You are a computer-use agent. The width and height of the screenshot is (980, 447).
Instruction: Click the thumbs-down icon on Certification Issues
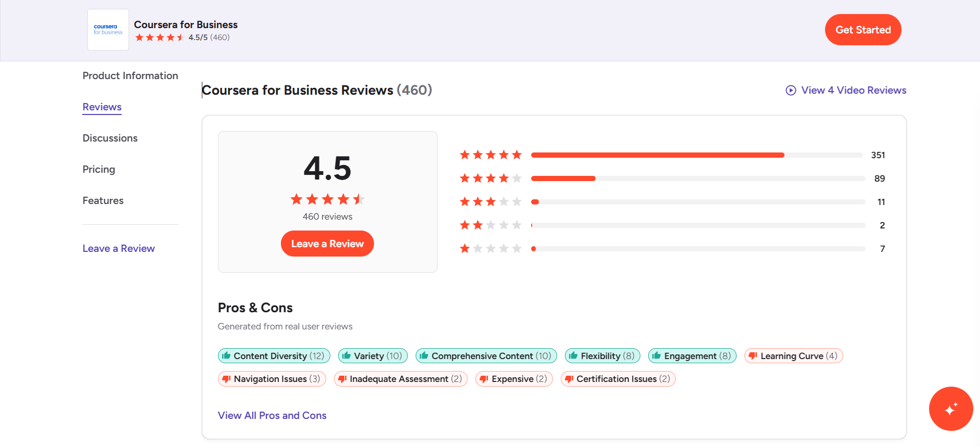(569, 379)
